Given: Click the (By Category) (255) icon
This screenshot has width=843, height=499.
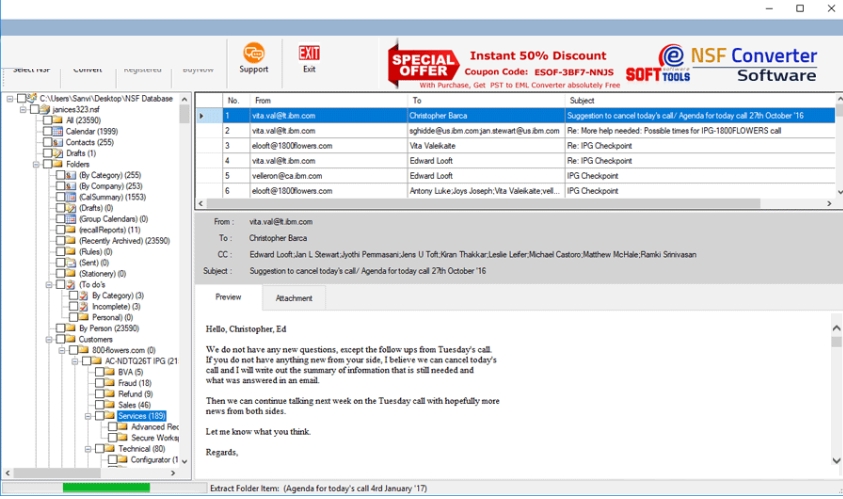Looking at the screenshot, I should point(70,175).
